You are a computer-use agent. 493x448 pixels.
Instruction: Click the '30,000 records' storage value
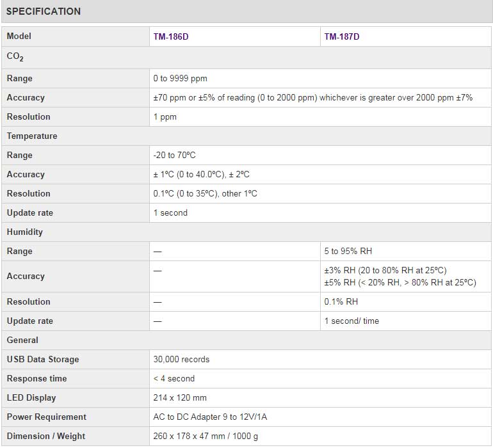pyautogui.click(x=181, y=359)
